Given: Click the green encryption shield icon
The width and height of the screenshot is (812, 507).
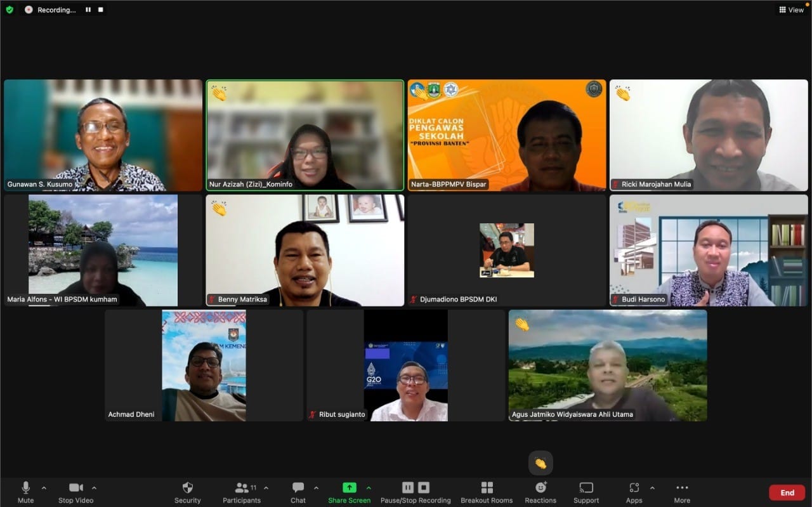Looking at the screenshot, I should tap(10, 10).
